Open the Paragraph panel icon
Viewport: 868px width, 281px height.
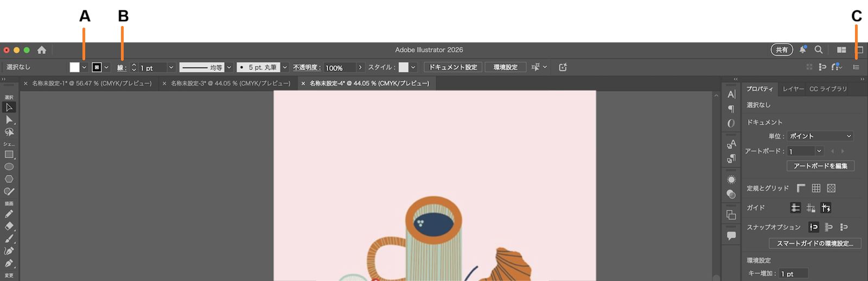[731, 109]
